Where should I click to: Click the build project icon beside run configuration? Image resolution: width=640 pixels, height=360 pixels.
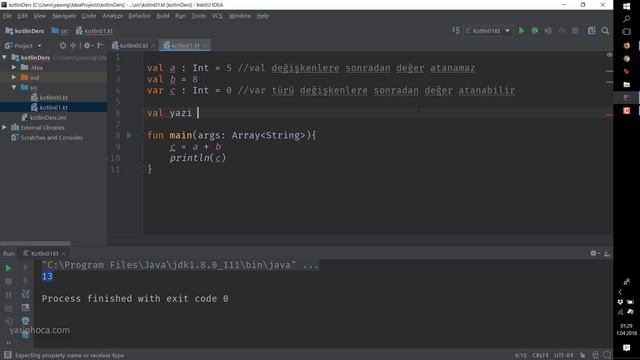[x=456, y=31]
